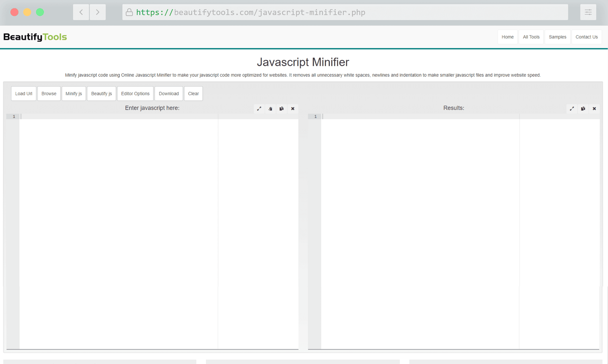Click the fullscreen icon in Results panel

(x=572, y=108)
